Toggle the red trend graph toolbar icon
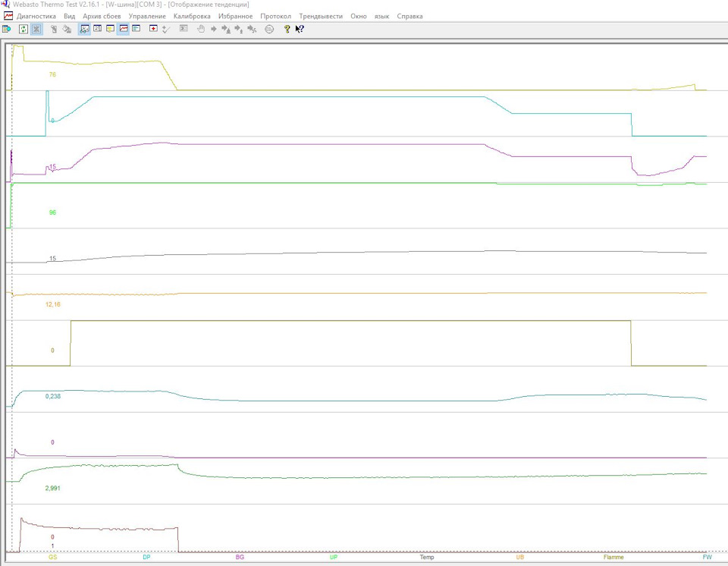The width and height of the screenshot is (728, 566). pyautogui.click(x=123, y=29)
